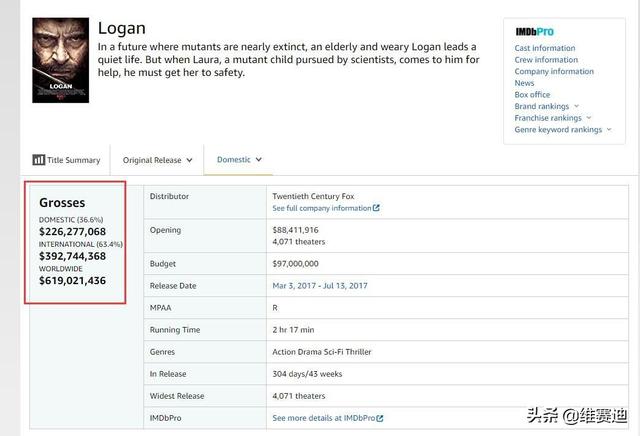Image resolution: width=640 pixels, height=436 pixels.
Task: Click external link icon beside IMDbPro details
Action: [x=380, y=418]
